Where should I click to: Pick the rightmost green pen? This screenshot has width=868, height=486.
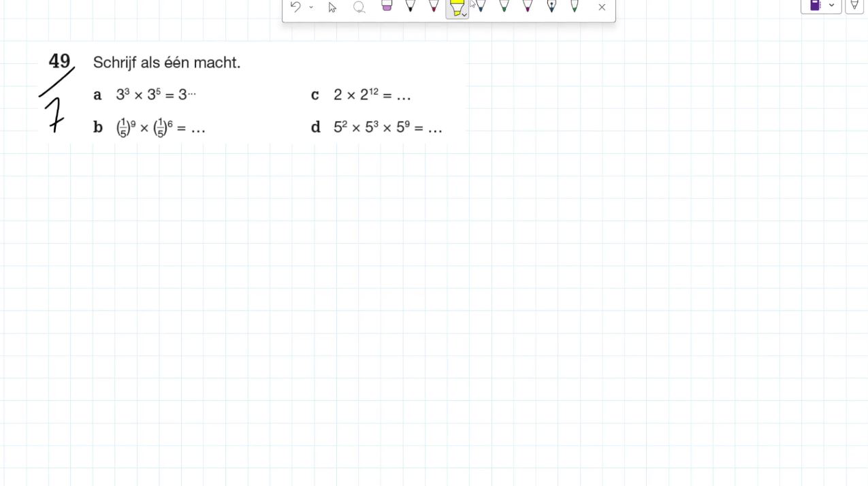tap(575, 5)
